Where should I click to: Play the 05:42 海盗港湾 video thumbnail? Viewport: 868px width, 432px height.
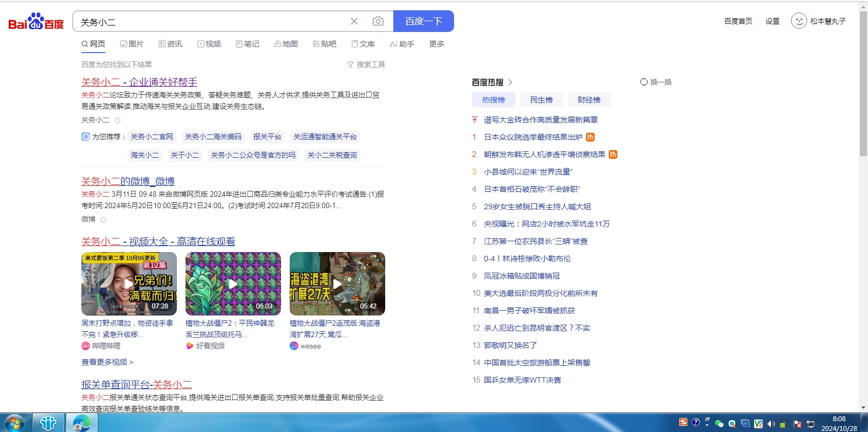(x=337, y=283)
